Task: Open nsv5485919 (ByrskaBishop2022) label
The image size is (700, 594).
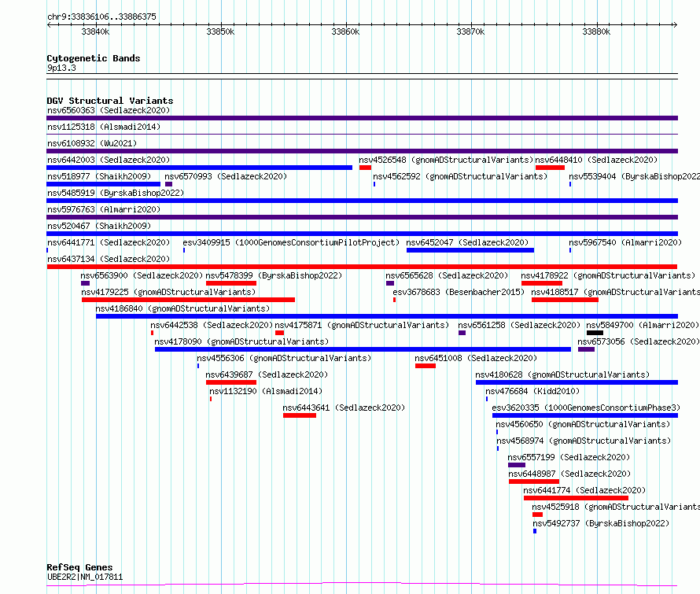Action: pyautogui.click(x=116, y=193)
